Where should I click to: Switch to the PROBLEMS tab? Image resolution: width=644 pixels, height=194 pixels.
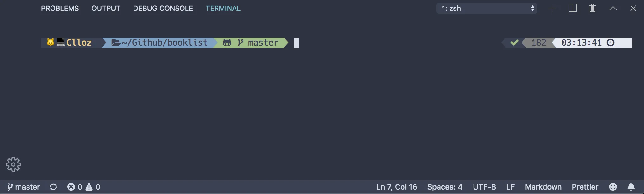[x=60, y=8]
